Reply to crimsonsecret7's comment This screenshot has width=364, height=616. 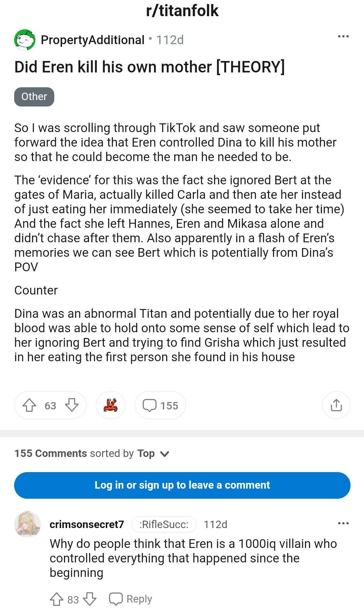[131, 599]
